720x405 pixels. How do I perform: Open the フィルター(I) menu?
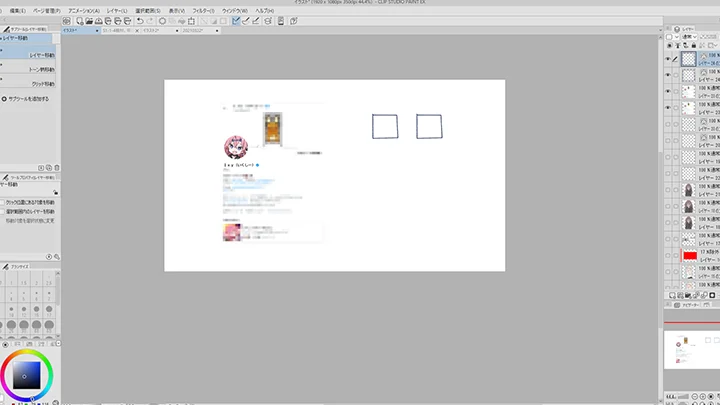coord(203,11)
